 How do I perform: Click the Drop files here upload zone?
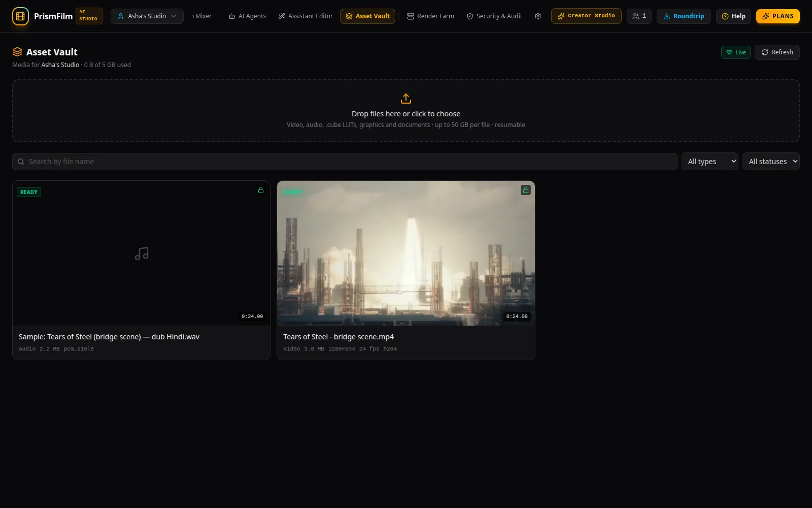[406, 111]
